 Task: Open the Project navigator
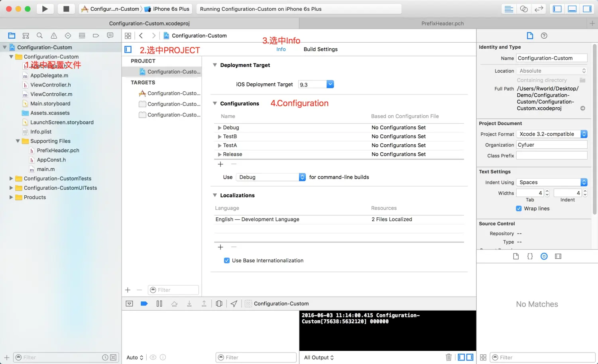pyautogui.click(x=12, y=35)
